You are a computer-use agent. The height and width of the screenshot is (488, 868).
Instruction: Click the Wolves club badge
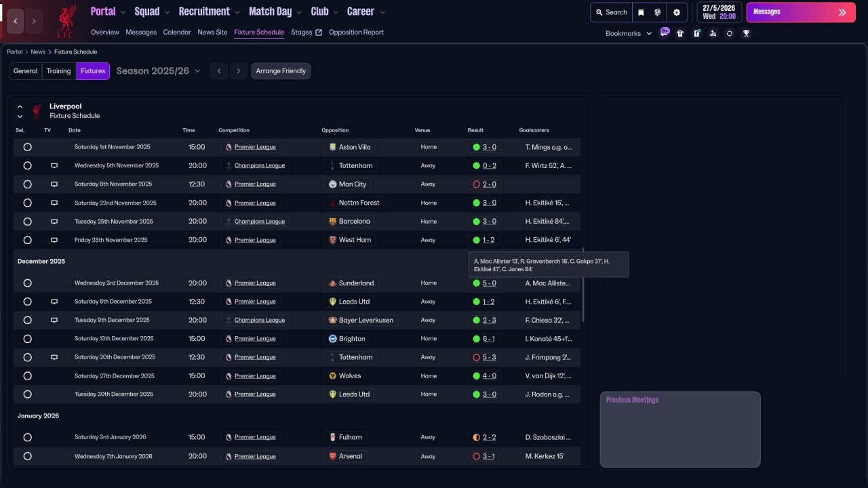coord(332,375)
